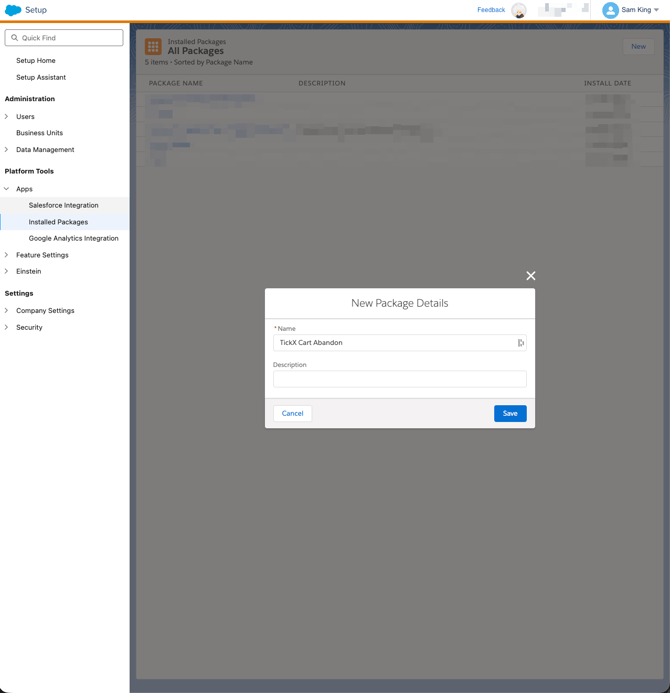Expand the Data Management section
Screen dimensions: 670x693
pyautogui.click(x=7, y=150)
